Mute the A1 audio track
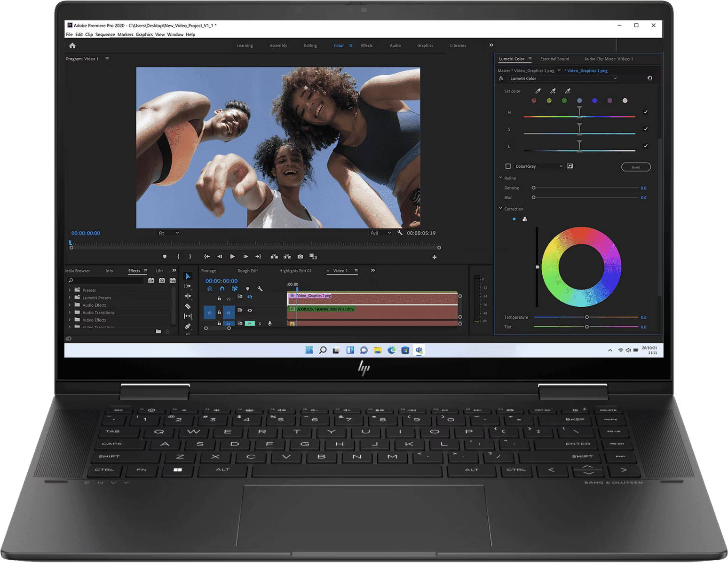This screenshot has height=563, width=728. [250, 323]
